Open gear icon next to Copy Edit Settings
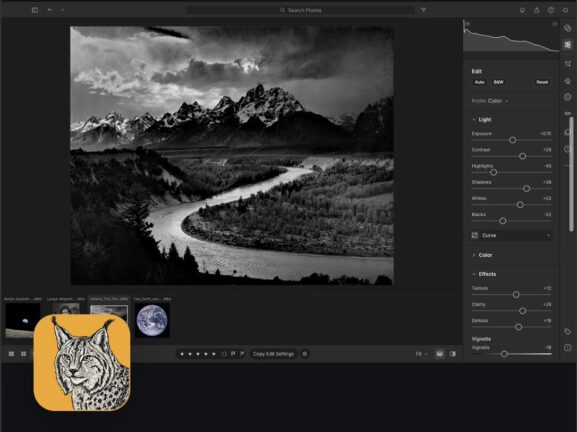 point(305,354)
